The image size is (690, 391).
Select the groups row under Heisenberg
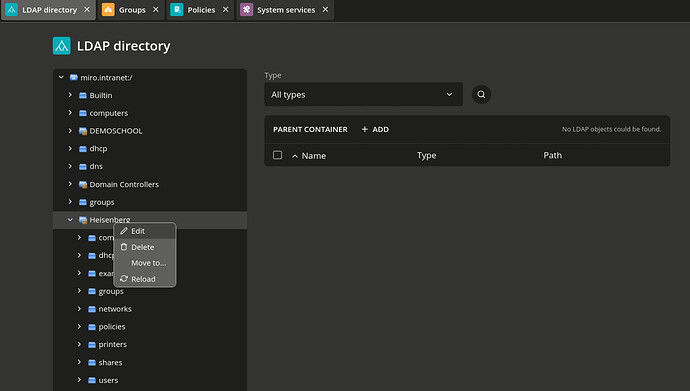(111, 291)
